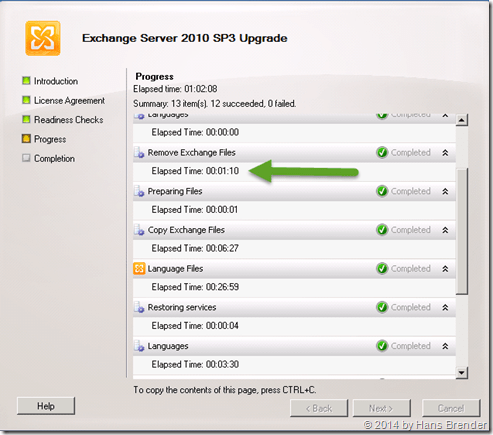The height and width of the screenshot is (435, 493).
Task: Select the Introduction wizard step
Action: [56, 81]
